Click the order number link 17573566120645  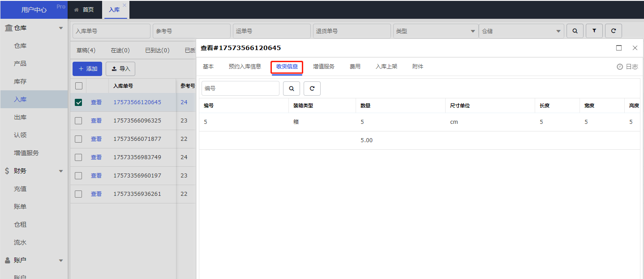click(x=137, y=102)
